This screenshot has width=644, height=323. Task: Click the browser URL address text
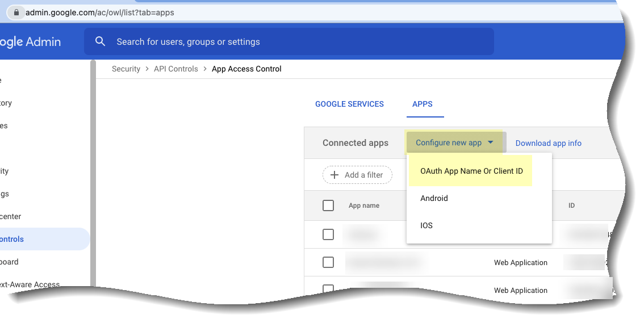pyautogui.click(x=99, y=12)
